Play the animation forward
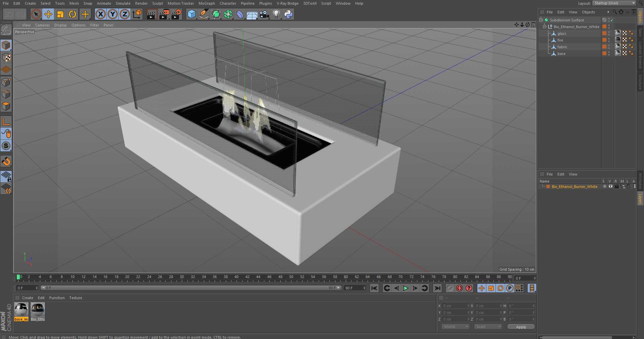This screenshot has width=644, height=339. tap(406, 288)
